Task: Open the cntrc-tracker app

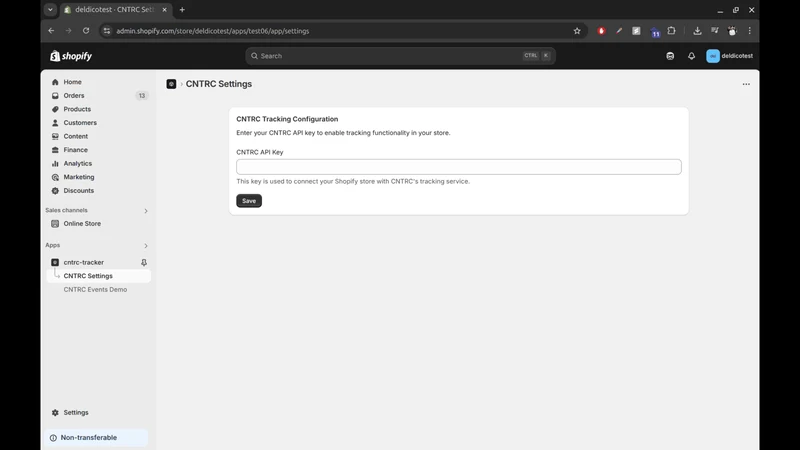Action: pyautogui.click(x=83, y=262)
